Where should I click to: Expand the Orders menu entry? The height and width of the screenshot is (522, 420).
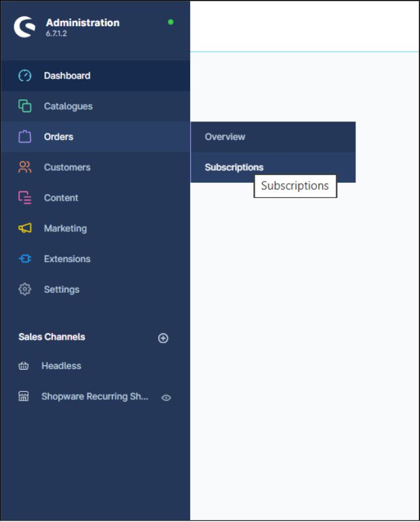pos(59,137)
